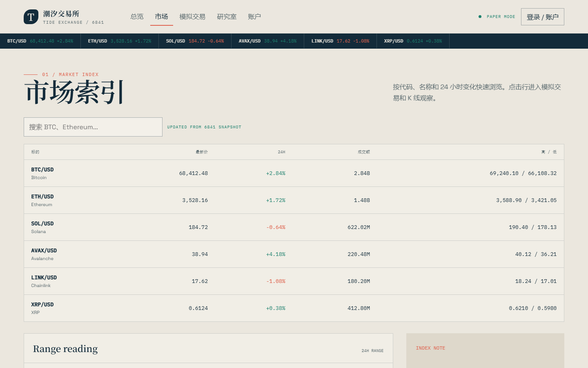Select AVAX/USD in the top ticker strip
Screen dimensions: 588x368
[268, 41]
